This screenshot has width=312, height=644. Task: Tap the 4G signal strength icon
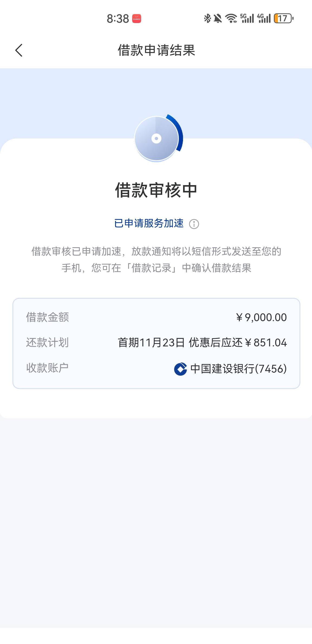pos(264,18)
